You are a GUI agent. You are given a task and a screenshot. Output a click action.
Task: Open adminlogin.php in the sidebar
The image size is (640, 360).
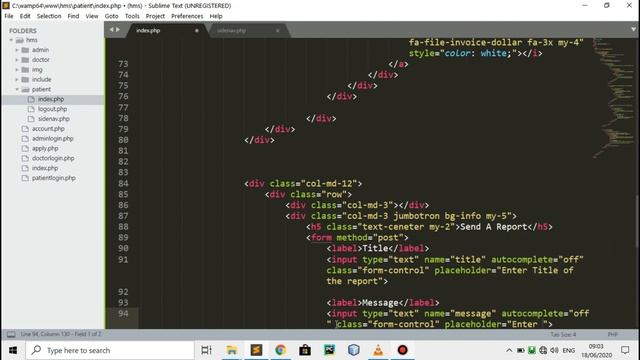pyautogui.click(x=52, y=138)
